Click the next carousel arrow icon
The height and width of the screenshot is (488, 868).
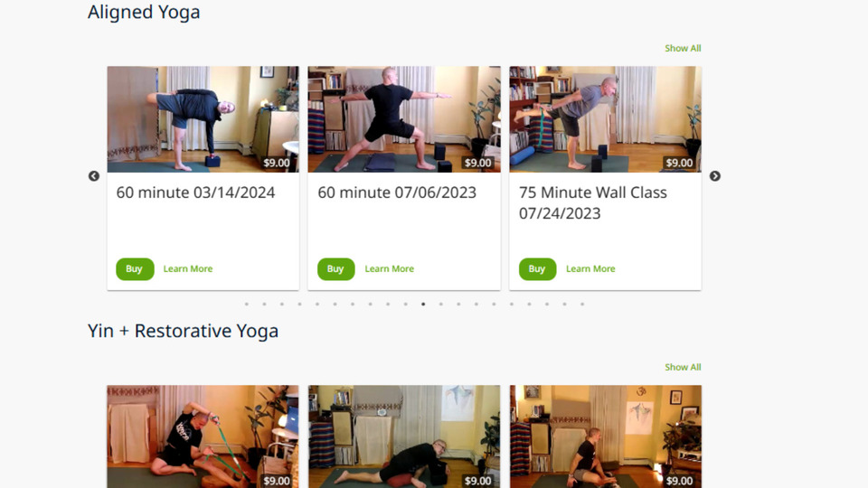(714, 176)
